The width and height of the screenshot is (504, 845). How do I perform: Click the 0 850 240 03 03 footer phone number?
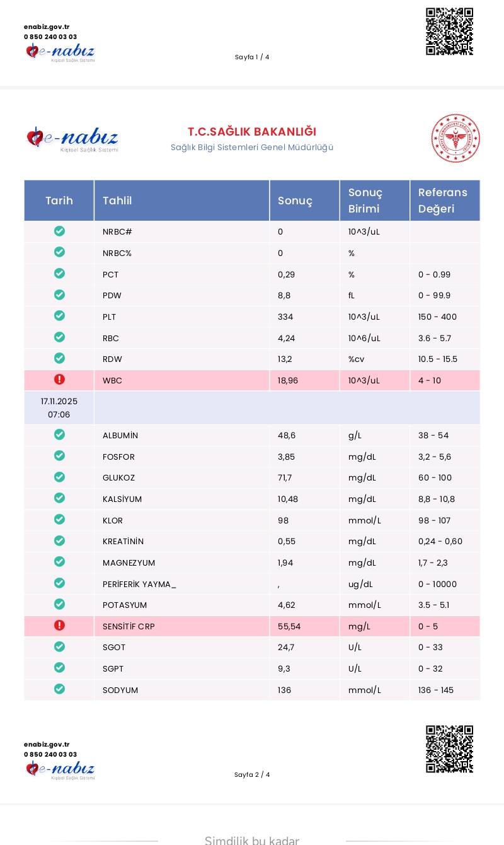(x=50, y=754)
